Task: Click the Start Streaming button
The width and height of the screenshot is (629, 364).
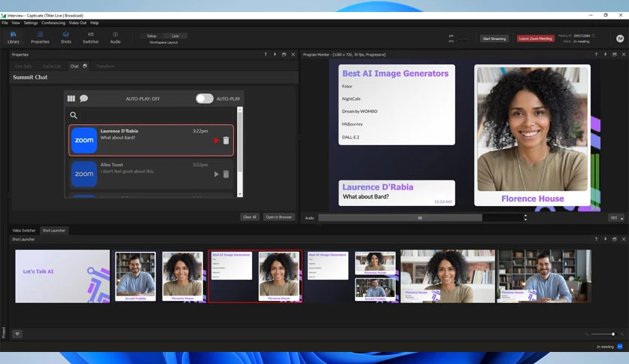Action: 494,38
